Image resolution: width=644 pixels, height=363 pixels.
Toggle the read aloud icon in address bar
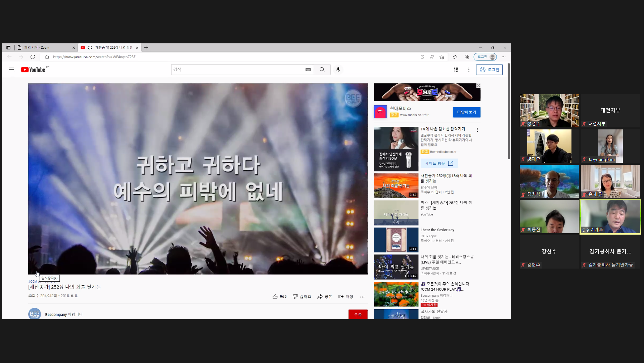[x=432, y=57]
